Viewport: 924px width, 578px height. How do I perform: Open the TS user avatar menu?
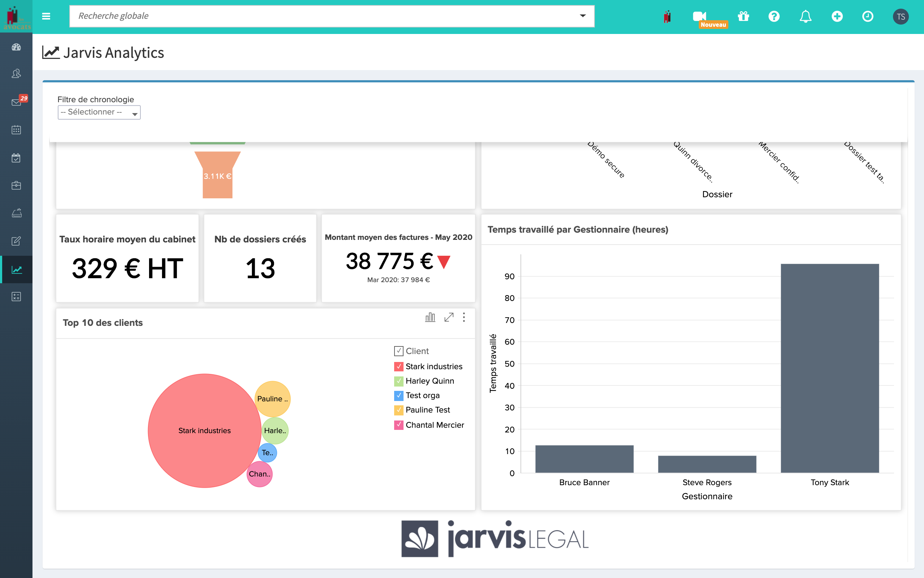(901, 17)
